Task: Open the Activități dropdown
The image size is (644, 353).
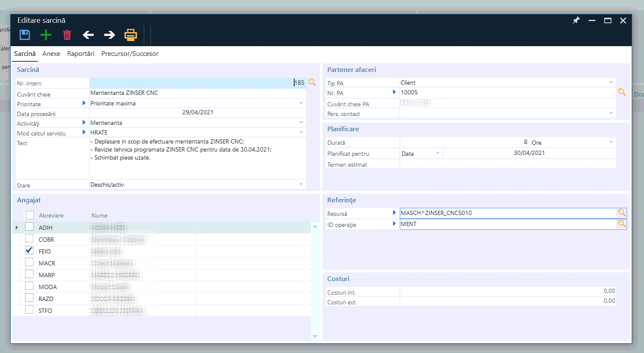Action: pyautogui.click(x=301, y=123)
